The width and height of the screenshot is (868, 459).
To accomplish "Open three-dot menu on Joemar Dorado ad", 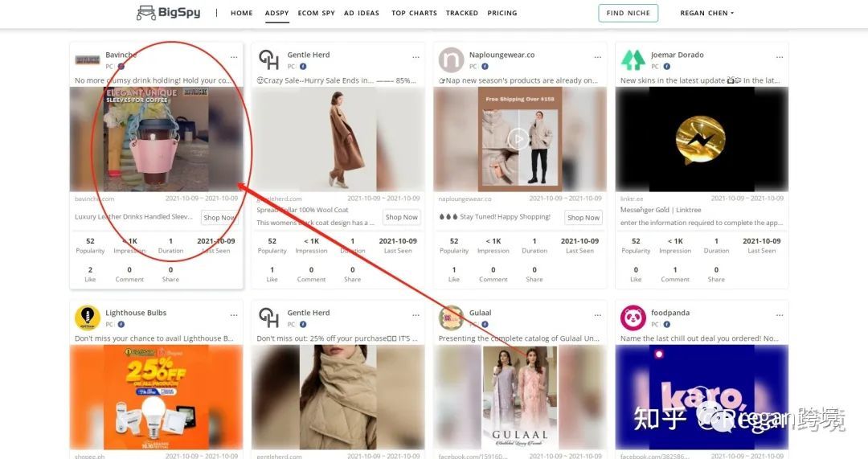I will pos(780,57).
